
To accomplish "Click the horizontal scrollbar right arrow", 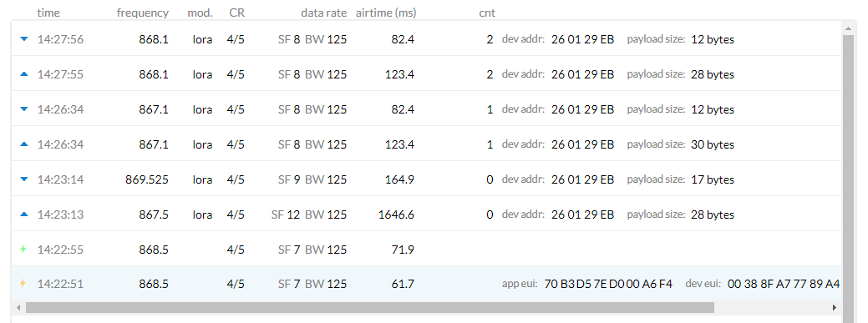I will tap(835, 307).
